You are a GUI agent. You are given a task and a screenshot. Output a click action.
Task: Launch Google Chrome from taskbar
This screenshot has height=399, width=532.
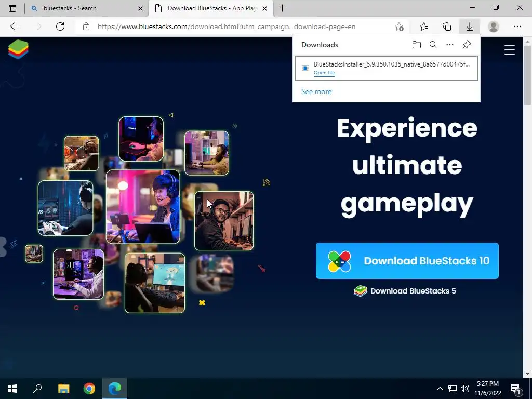pos(89,389)
